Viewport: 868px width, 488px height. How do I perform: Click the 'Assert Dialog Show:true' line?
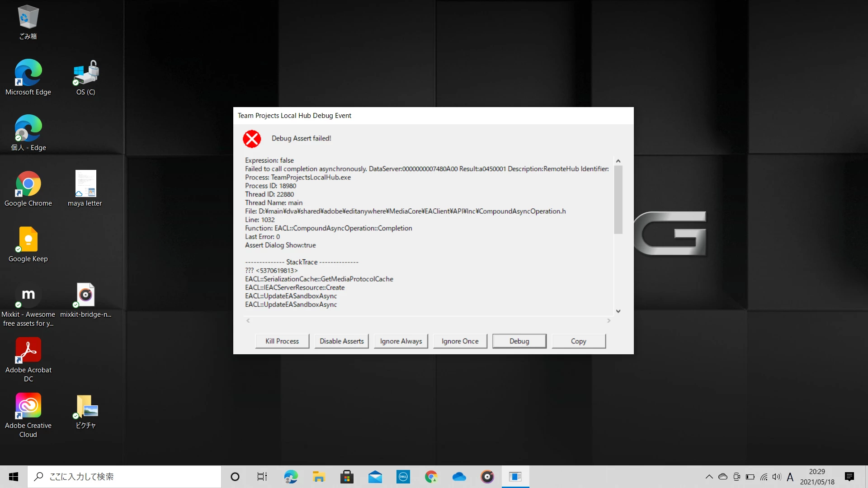[280, 245]
